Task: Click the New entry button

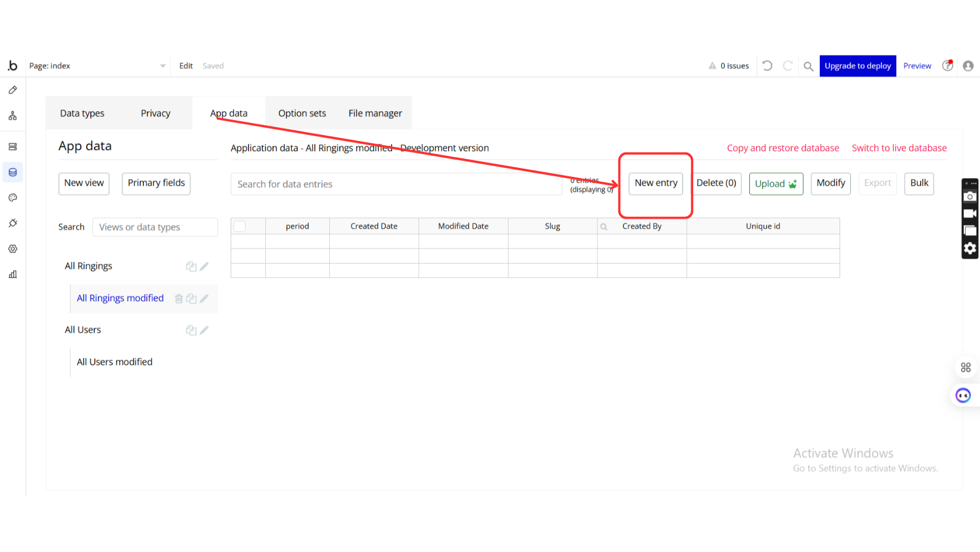Action: [x=656, y=183]
